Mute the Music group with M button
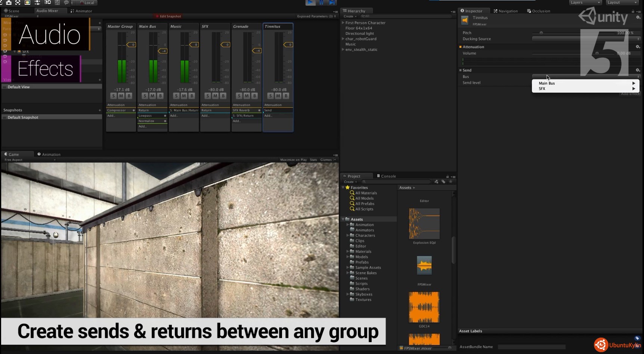 tap(184, 96)
